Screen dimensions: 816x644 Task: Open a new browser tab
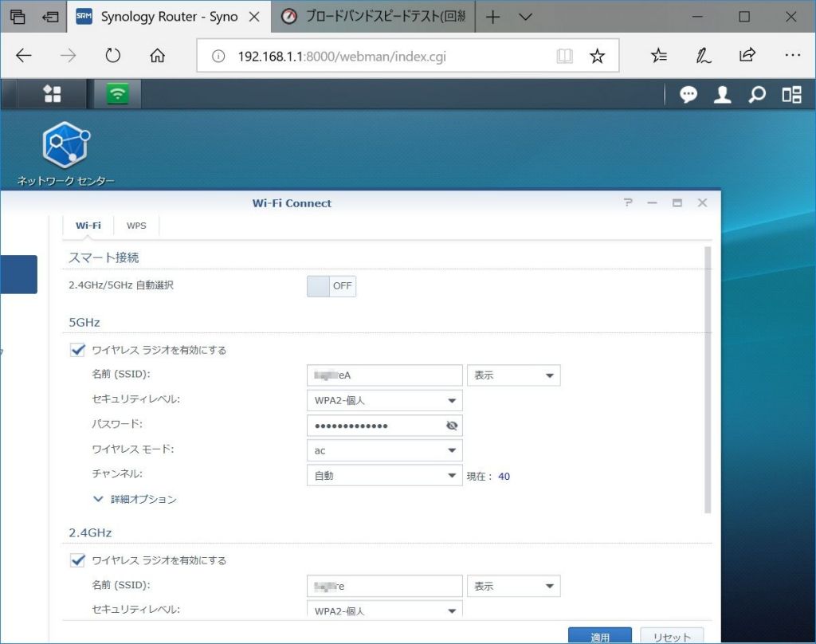(492, 18)
